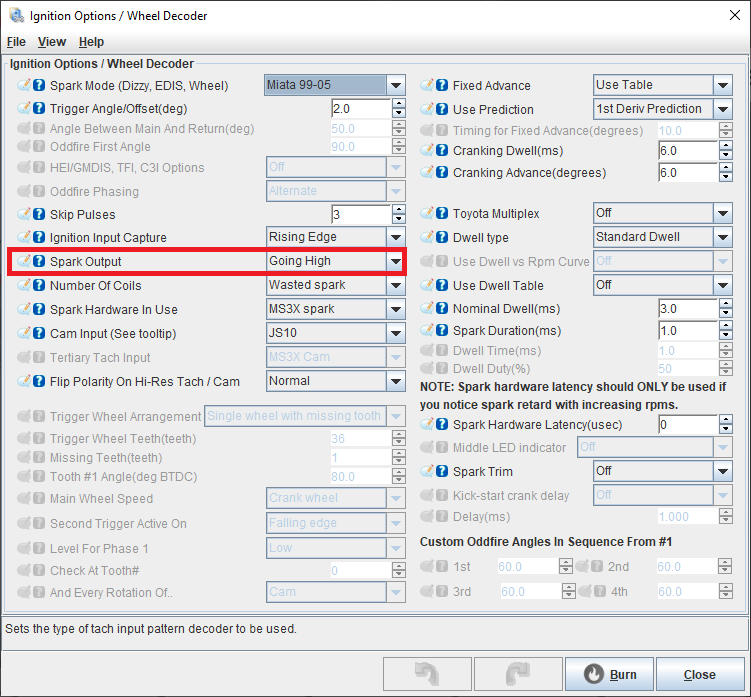The width and height of the screenshot is (751, 697).
Task: Open Fixed Advance dropdown
Action: click(x=723, y=85)
